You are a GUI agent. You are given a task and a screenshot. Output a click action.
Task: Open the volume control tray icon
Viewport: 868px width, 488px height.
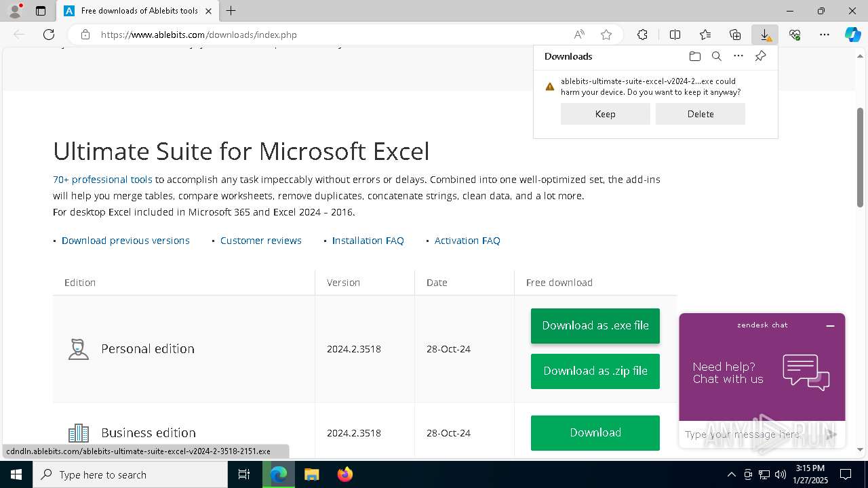point(781,474)
